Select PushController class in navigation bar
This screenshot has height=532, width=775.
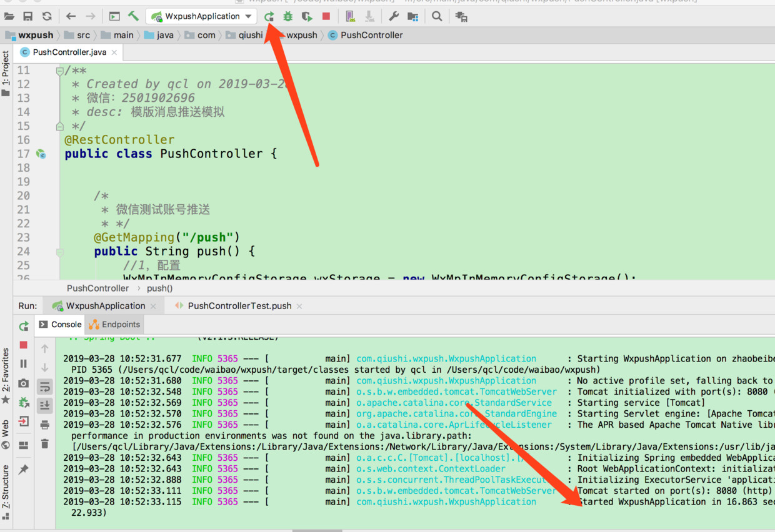pyautogui.click(x=366, y=35)
